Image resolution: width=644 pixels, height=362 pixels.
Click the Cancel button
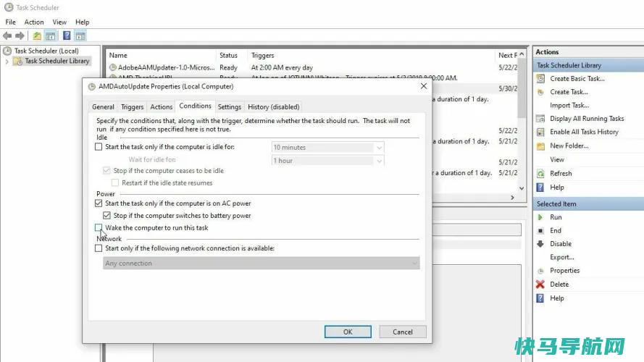point(403,332)
